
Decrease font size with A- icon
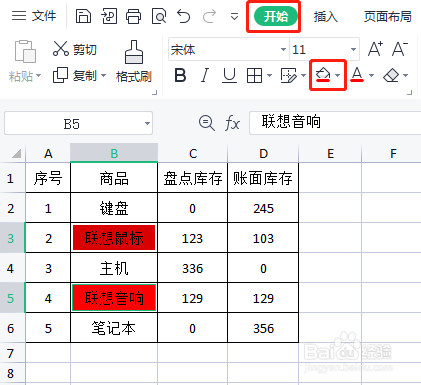tap(400, 49)
